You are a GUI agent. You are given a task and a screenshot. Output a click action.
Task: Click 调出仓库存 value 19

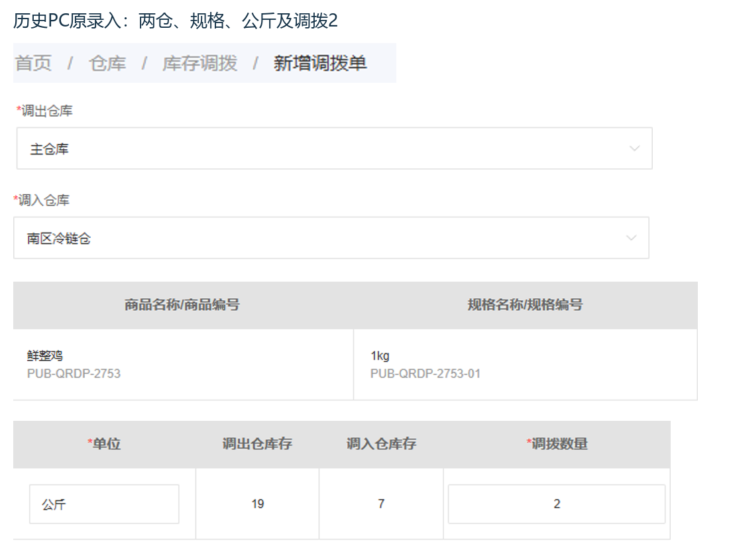pos(258,504)
